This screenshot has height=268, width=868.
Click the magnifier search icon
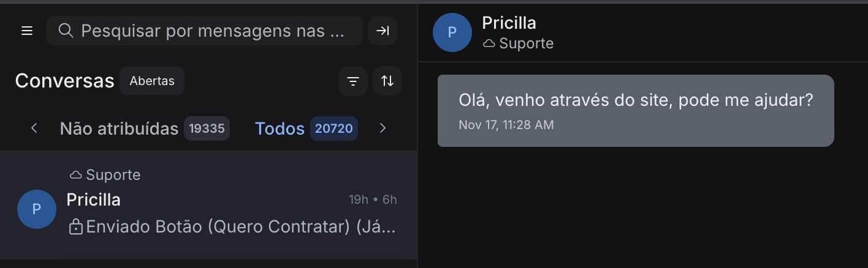tap(66, 31)
